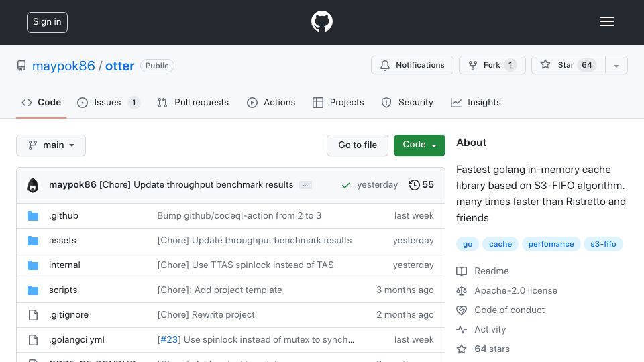Click the Notifications button

coord(412,65)
